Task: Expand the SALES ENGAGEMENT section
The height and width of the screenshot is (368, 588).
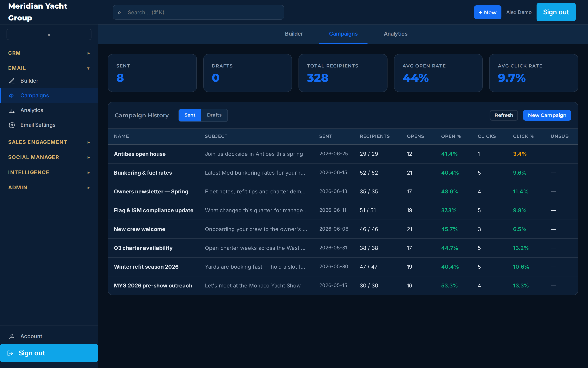Action: 49,142
